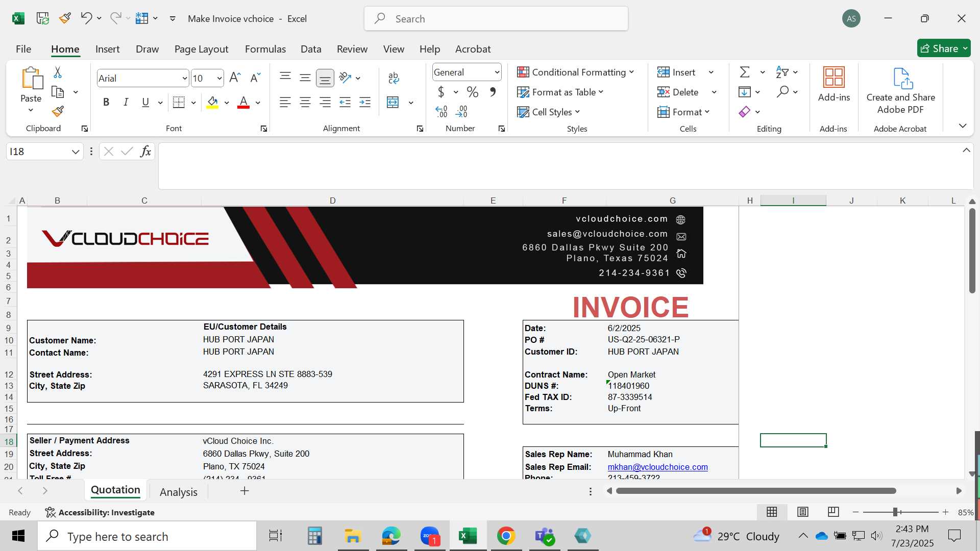Toggle Italic formatting
This screenshot has width=980, height=551.
tap(126, 102)
